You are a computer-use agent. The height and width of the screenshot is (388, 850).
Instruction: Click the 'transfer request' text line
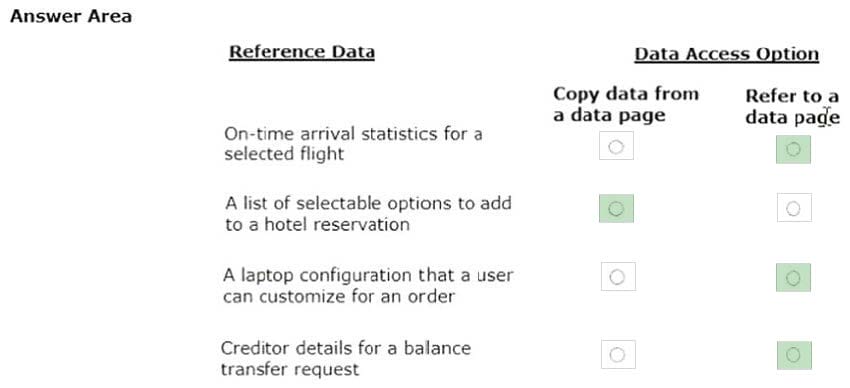pyautogui.click(x=289, y=369)
